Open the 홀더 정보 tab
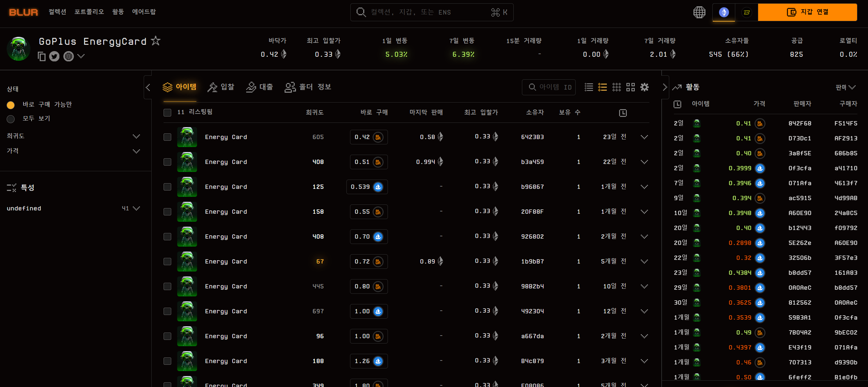This screenshot has width=868, height=387. [x=308, y=87]
